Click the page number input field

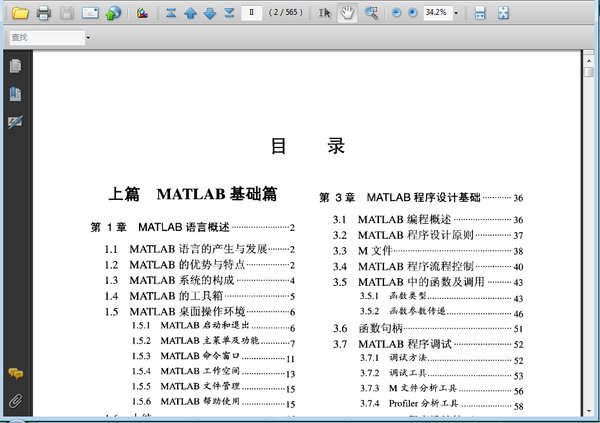251,13
